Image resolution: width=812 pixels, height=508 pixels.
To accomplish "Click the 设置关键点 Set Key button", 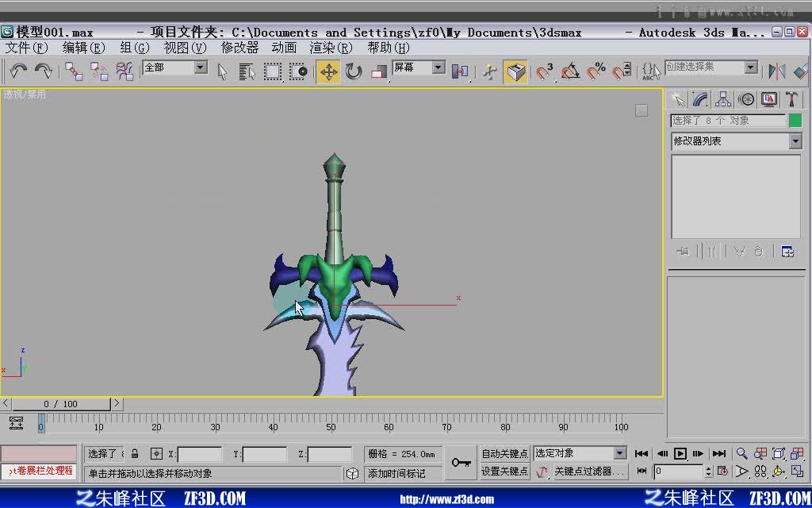I will [x=505, y=471].
